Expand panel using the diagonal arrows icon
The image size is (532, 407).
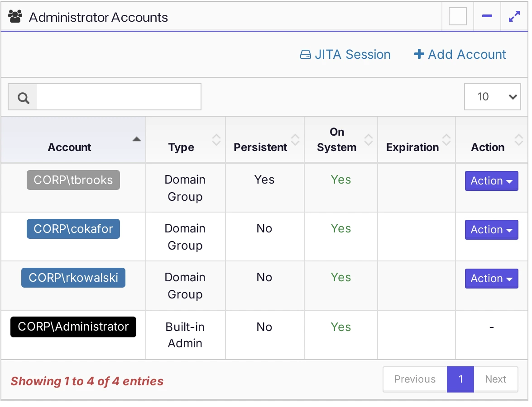(x=514, y=16)
